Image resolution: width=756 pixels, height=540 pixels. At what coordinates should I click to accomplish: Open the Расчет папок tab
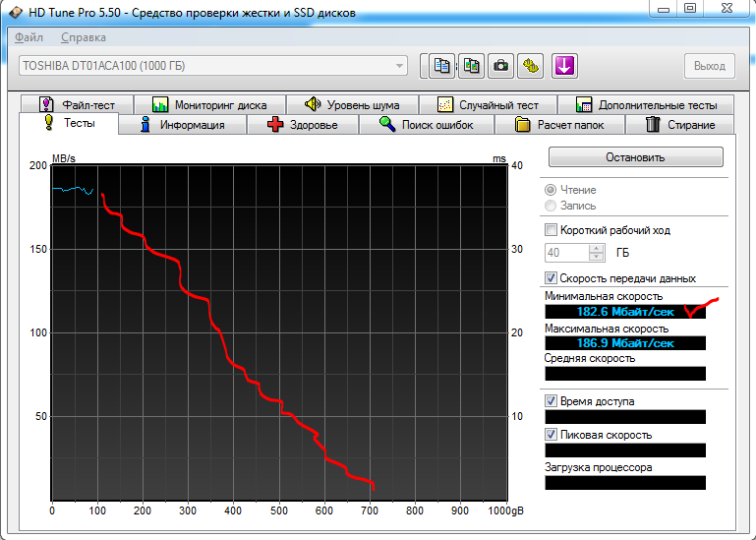pos(559,125)
